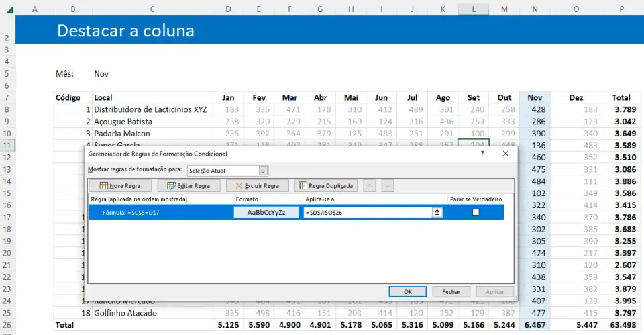Click the Jan total 5.125 cell
This screenshot has width=644, height=335.
[228, 325]
